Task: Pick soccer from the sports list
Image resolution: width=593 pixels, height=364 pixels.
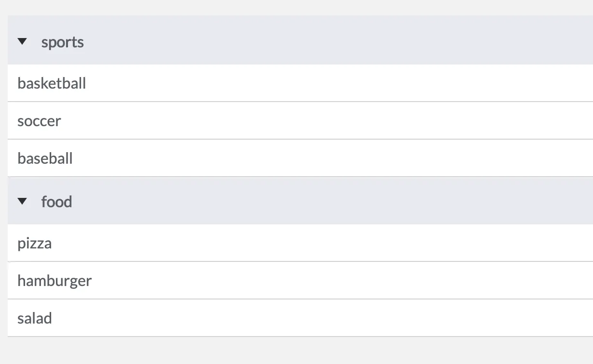Action: 39,121
